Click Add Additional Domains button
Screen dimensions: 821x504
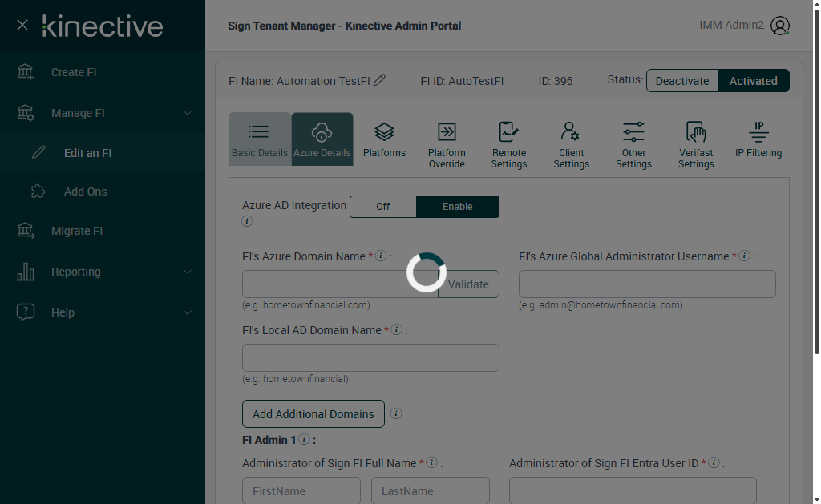pyautogui.click(x=313, y=414)
